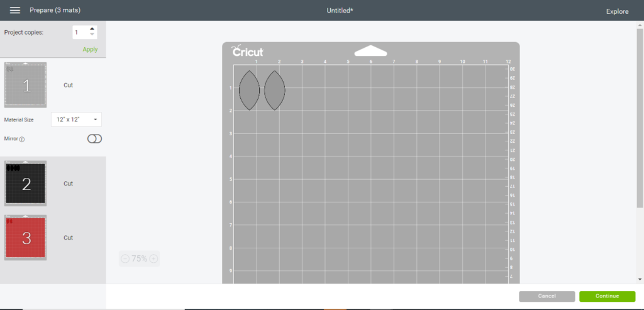Apply the project copies value
644x310 pixels.
[90, 49]
